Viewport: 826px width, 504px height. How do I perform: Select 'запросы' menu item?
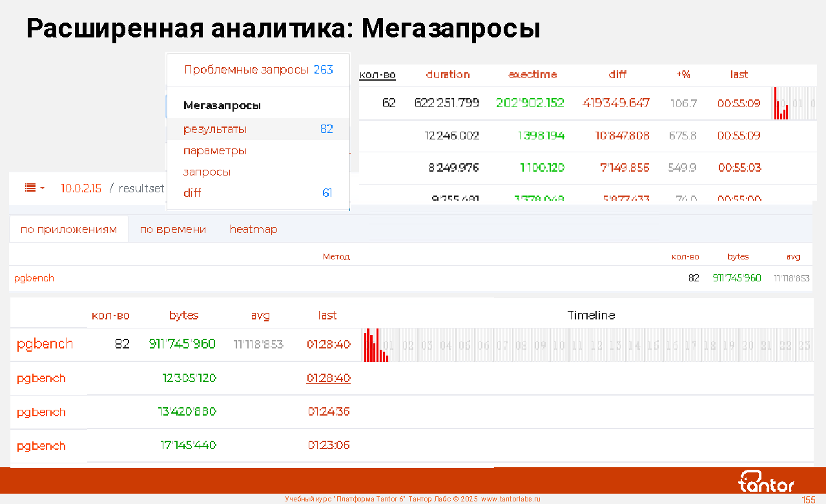(x=207, y=172)
